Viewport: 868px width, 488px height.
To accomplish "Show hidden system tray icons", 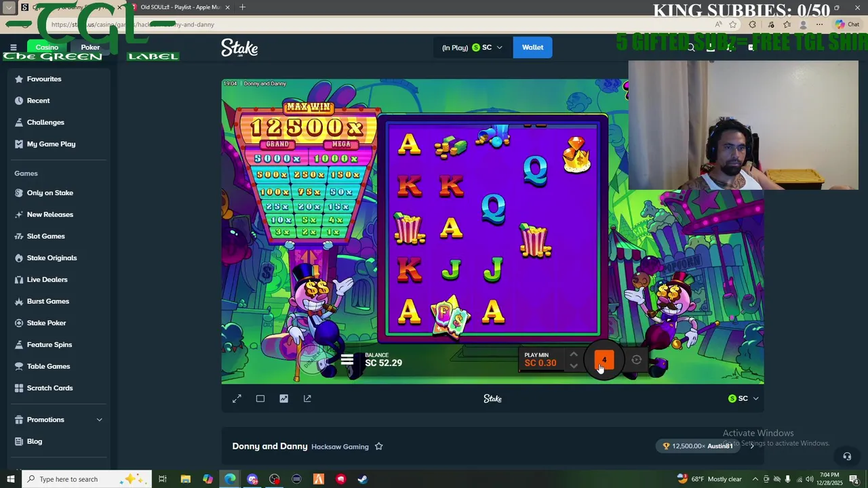I will click(x=755, y=479).
